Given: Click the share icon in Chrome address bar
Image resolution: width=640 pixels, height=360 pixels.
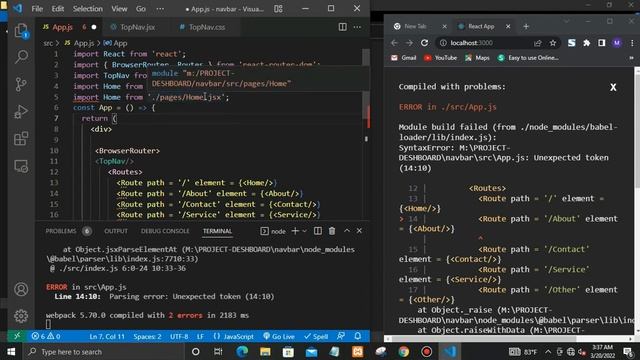Looking at the screenshot, I should (x=537, y=43).
